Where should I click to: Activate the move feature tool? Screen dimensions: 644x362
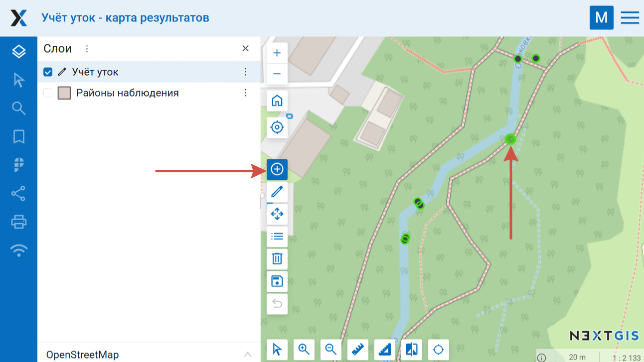pyautogui.click(x=277, y=214)
